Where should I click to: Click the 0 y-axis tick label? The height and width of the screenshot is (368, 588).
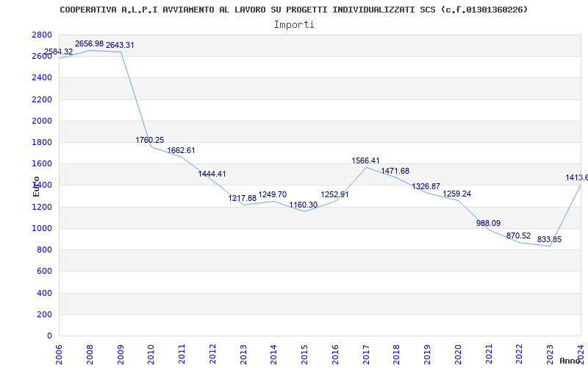49,336
